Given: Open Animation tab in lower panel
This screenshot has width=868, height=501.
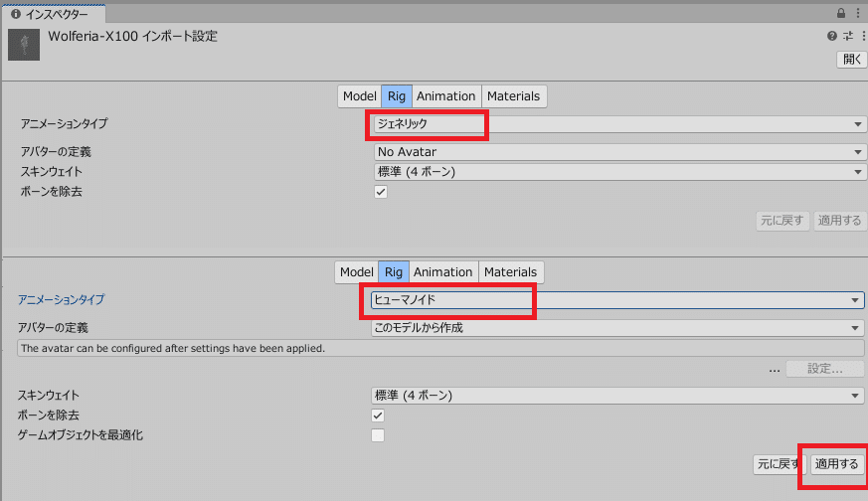Looking at the screenshot, I should [x=442, y=272].
